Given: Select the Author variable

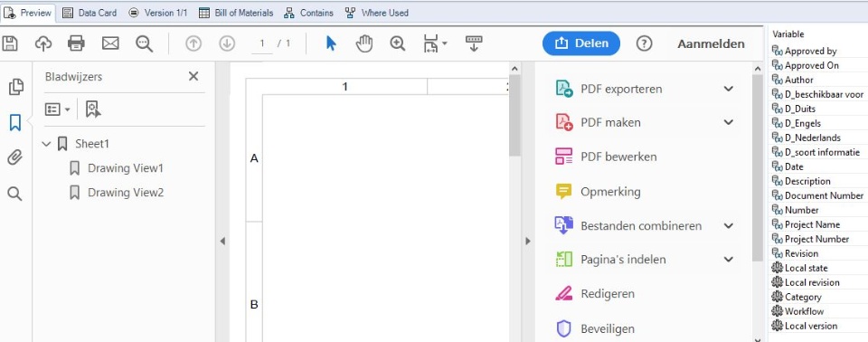Looking at the screenshot, I should pos(798,80).
